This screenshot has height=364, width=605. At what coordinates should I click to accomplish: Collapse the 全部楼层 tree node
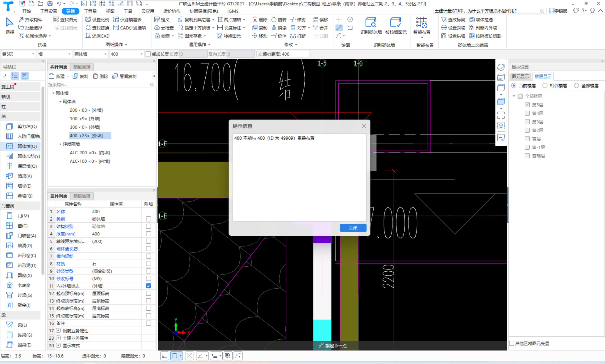[514, 96]
